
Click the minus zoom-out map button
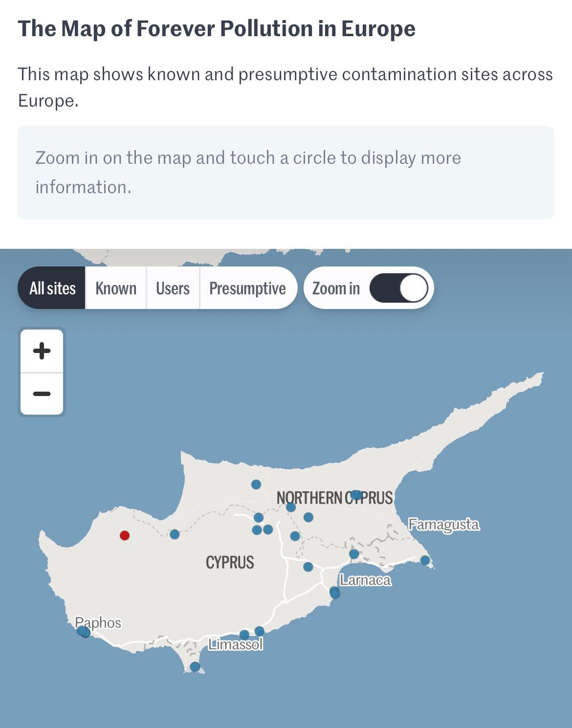click(x=42, y=394)
